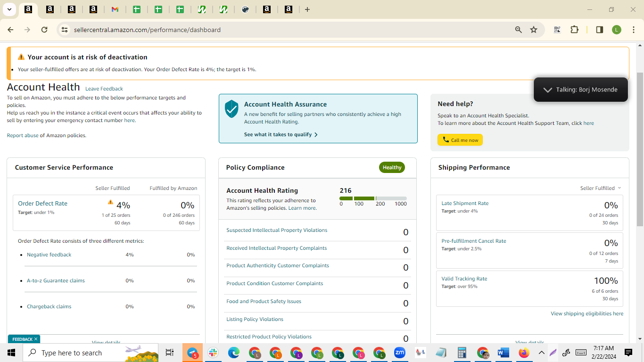
Task: Bookmark this page with the star
Action: pyautogui.click(x=534, y=30)
